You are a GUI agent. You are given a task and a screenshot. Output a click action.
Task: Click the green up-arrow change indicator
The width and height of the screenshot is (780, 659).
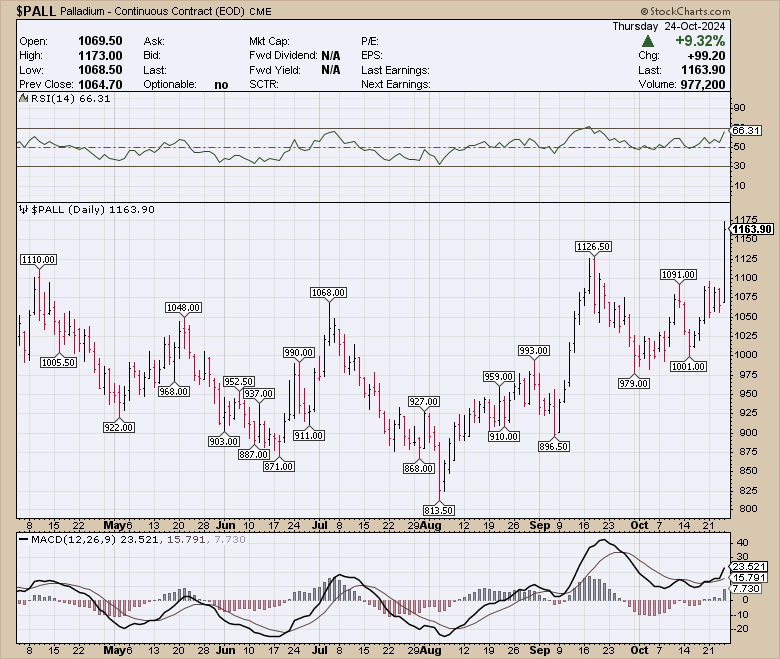coord(648,41)
